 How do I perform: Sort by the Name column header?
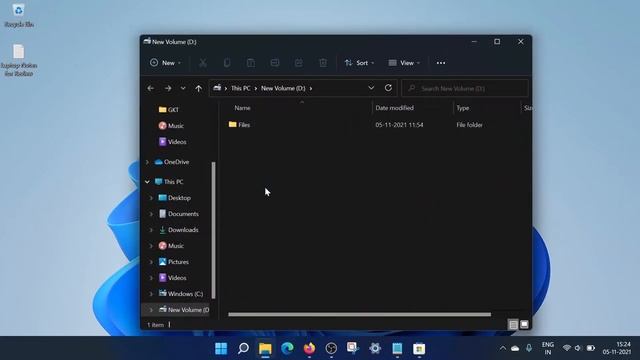[x=242, y=108]
